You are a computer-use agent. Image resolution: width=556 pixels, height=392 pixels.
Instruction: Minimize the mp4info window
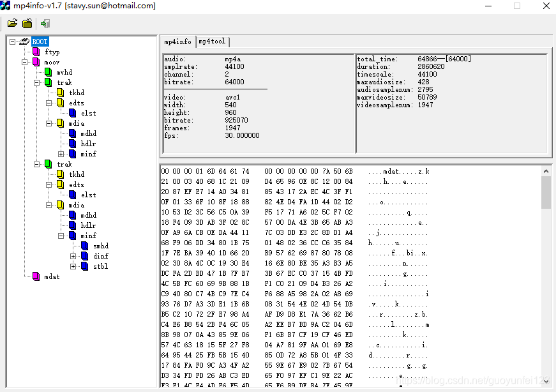pos(488,6)
